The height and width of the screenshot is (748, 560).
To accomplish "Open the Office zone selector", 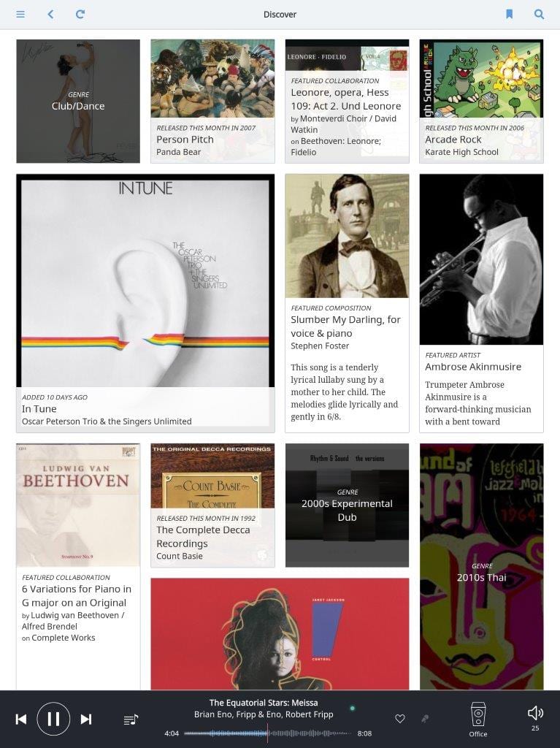I will coord(478,720).
